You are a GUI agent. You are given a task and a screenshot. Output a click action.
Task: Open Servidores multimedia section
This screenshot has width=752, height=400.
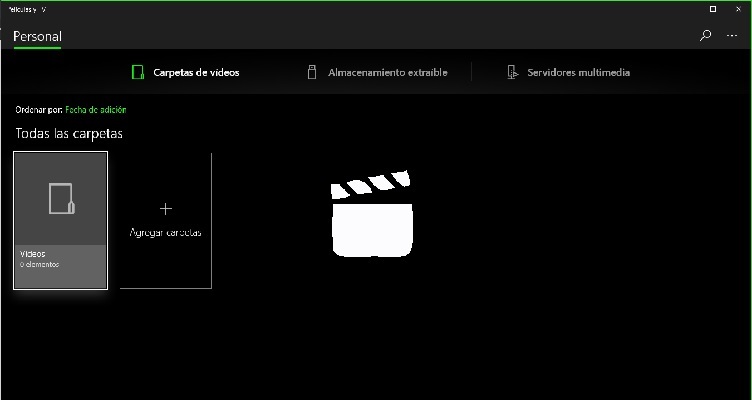(x=578, y=72)
